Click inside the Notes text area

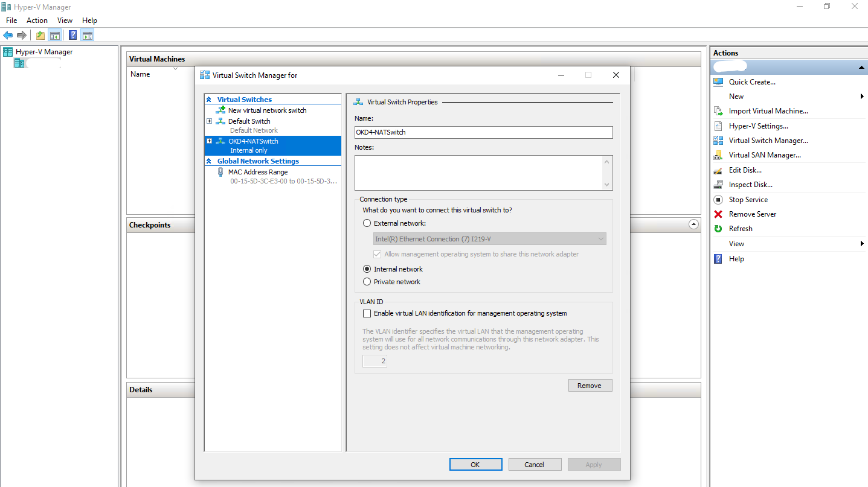click(x=478, y=173)
